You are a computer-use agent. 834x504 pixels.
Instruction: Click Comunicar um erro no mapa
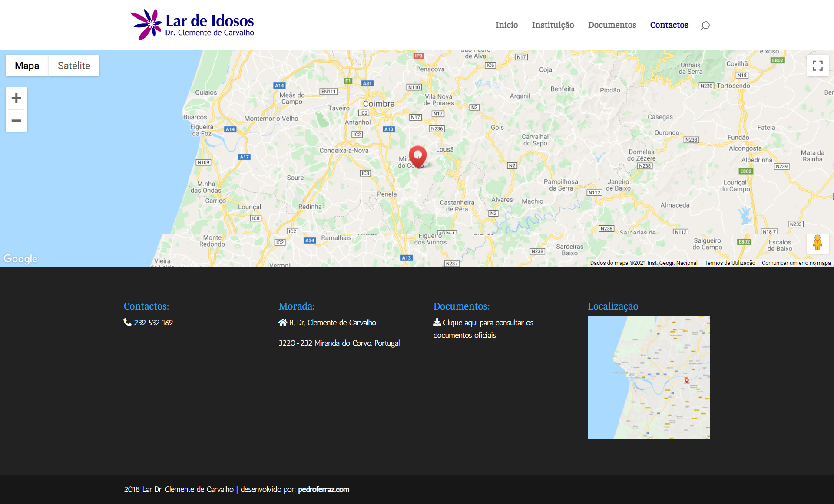796,263
